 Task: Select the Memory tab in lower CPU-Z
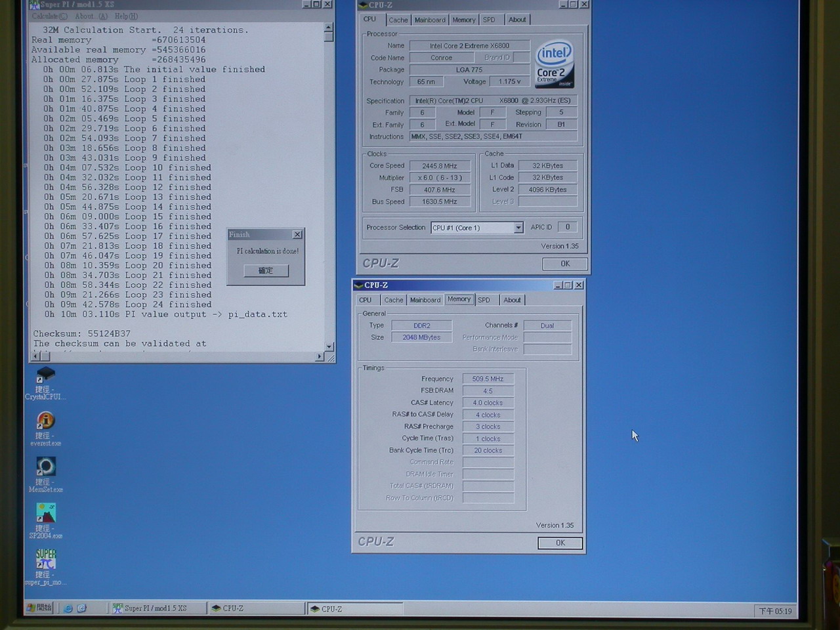[x=459, y=299]
